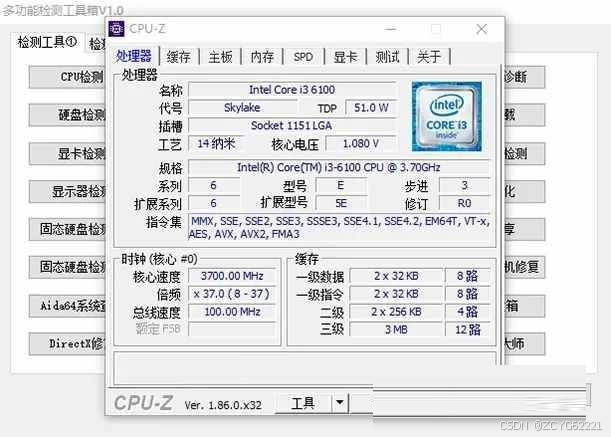The width and height of the screenshot is (611, 437).
Task: Click the 扩展型号 value 5E
Action: [341, 203]
